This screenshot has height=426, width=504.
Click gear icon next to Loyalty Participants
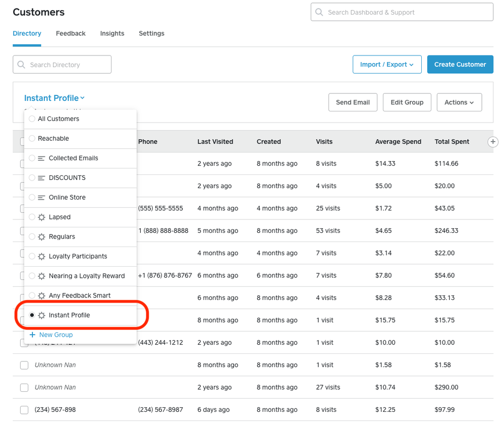tap(42, 257)
